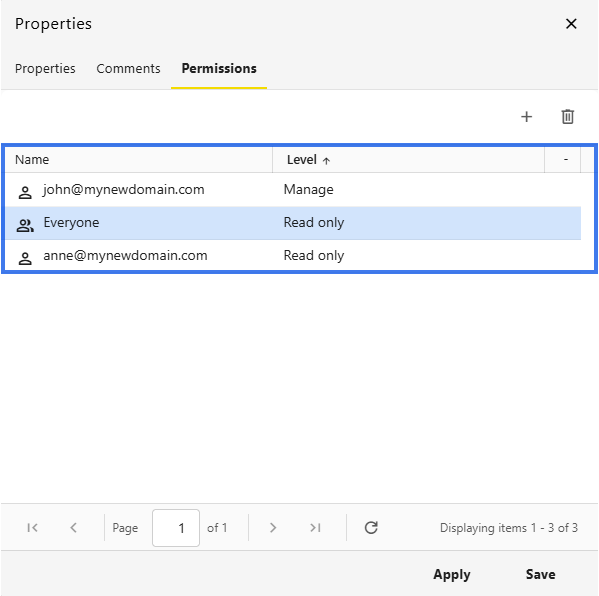Open the Comments tab
The height and width of the screenshot is (596, 599).
tap(128, 69)
